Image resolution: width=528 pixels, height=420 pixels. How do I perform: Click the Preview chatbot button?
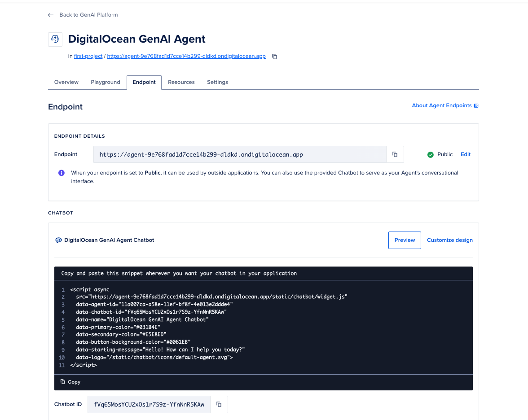[405, 240]
